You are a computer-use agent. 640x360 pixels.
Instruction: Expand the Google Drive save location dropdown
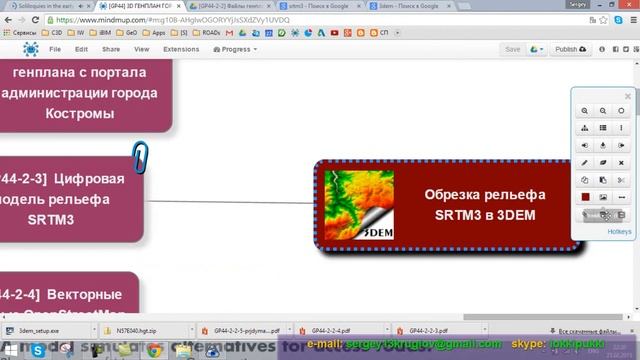point(536,49)
